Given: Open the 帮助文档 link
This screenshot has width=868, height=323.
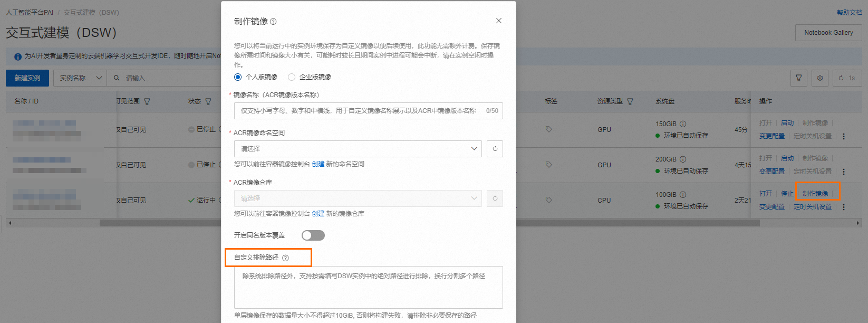Looking at the screenshot, I should (x=849, y=12).
